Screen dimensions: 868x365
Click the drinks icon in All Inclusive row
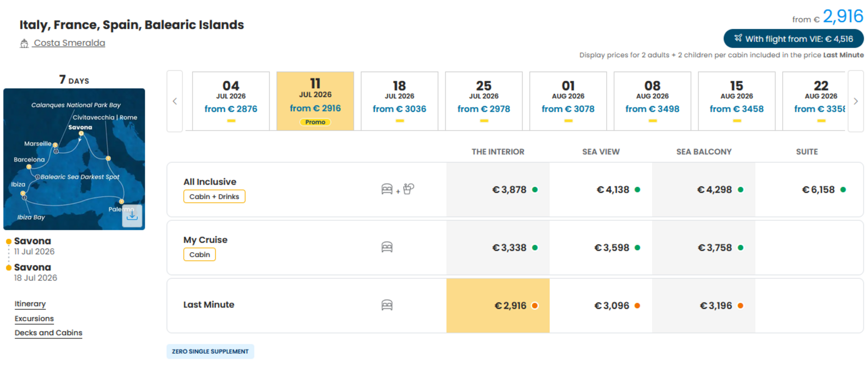[x=409, y=189]
